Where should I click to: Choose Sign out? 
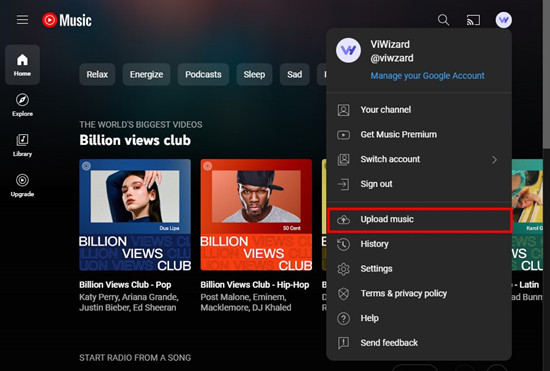[x=419, y=184]
